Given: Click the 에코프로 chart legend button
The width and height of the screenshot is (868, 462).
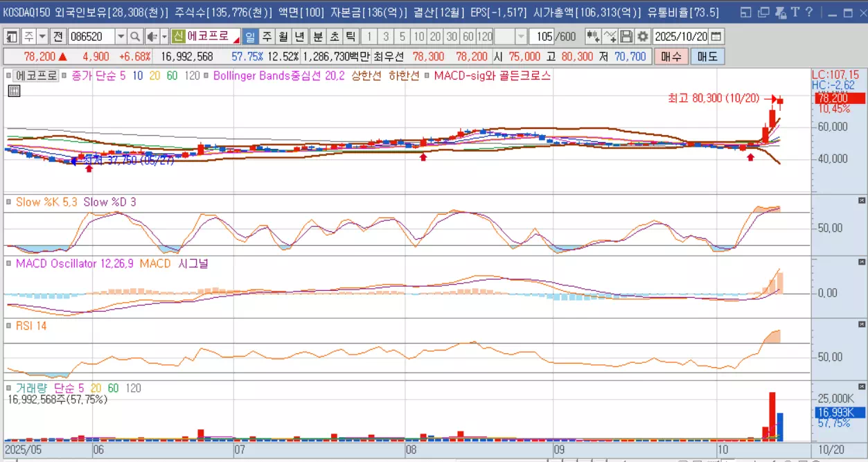Looking at the screenshot, I should pyautogui.click(x=36, y=75).
